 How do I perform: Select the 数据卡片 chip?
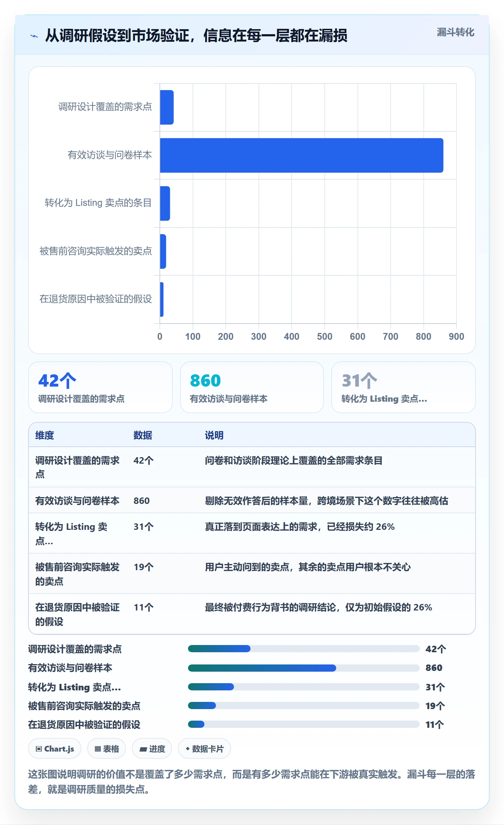(x=204, y=749)
